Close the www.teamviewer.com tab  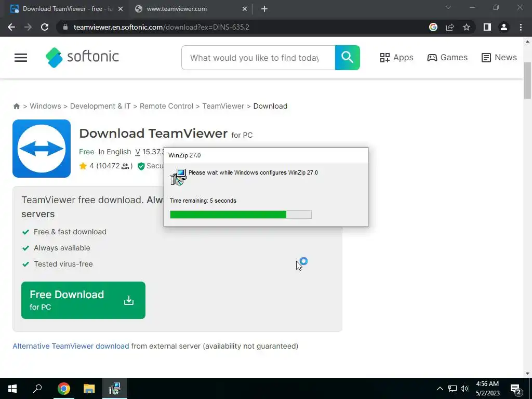[245, 9]
